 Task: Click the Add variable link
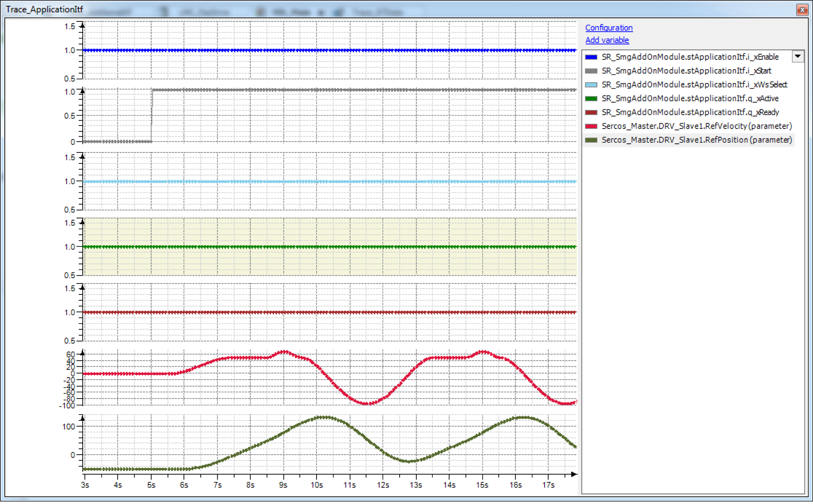tap(607, 40)
